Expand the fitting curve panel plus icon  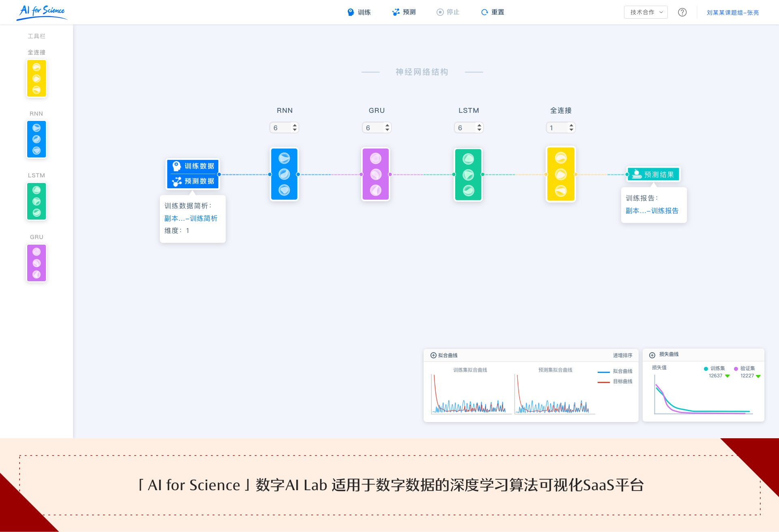click(x=433, y=355)
